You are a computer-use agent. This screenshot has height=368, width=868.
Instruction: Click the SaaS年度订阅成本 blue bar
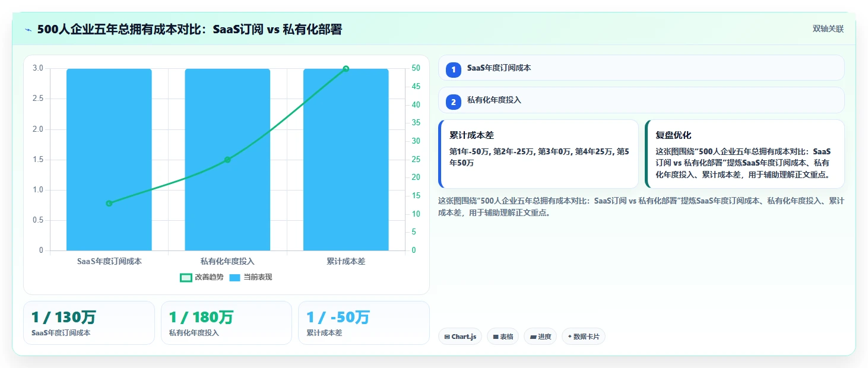109,159
